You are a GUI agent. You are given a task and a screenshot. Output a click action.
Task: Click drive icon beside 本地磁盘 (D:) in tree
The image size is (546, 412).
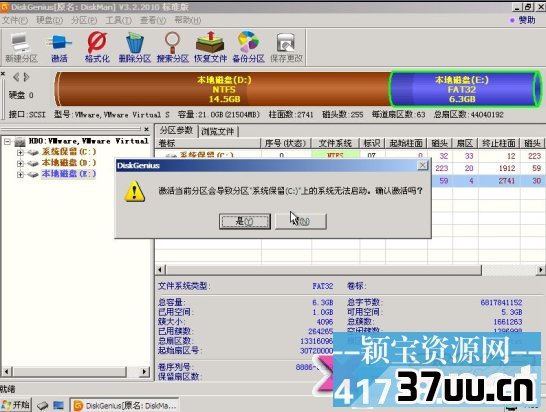[x=33, y=163]
